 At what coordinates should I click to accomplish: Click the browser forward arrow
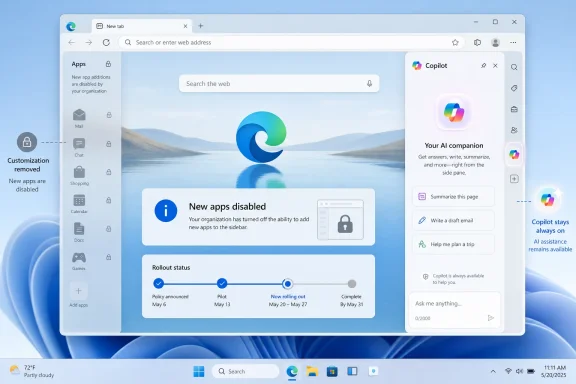click(x=89, y=43)
